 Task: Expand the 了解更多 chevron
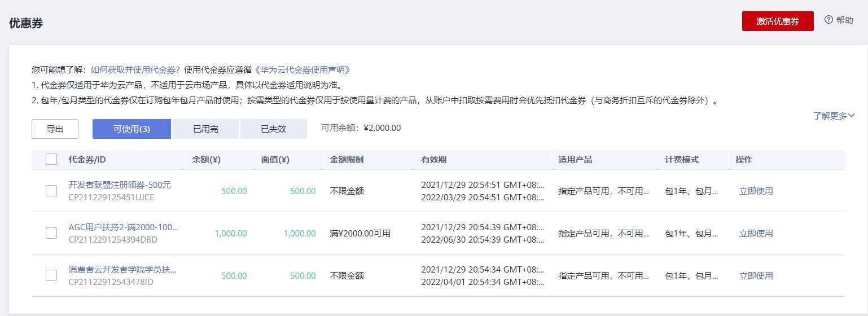click(851, 116)
